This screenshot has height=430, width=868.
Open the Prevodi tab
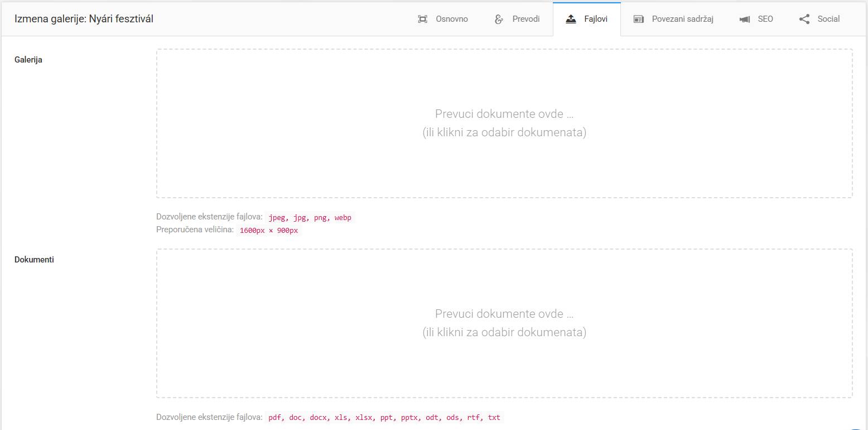(525, 19)
